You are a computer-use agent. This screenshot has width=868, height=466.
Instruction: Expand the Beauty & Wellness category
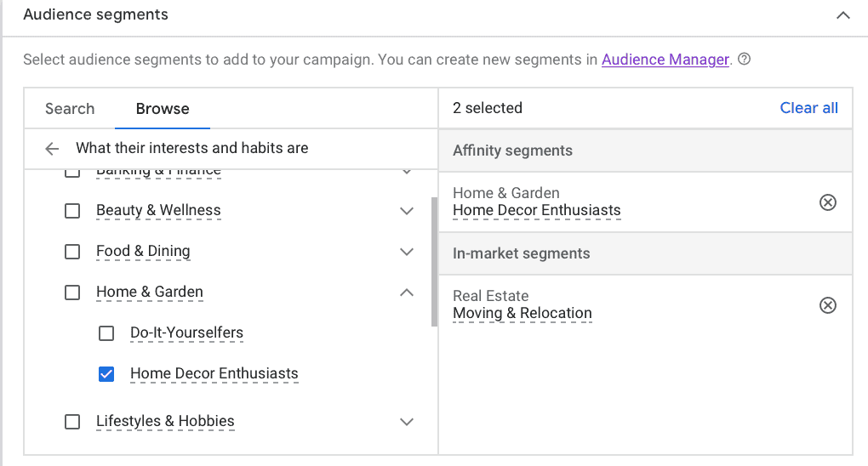pyautogui.click(x=407, y=211)
